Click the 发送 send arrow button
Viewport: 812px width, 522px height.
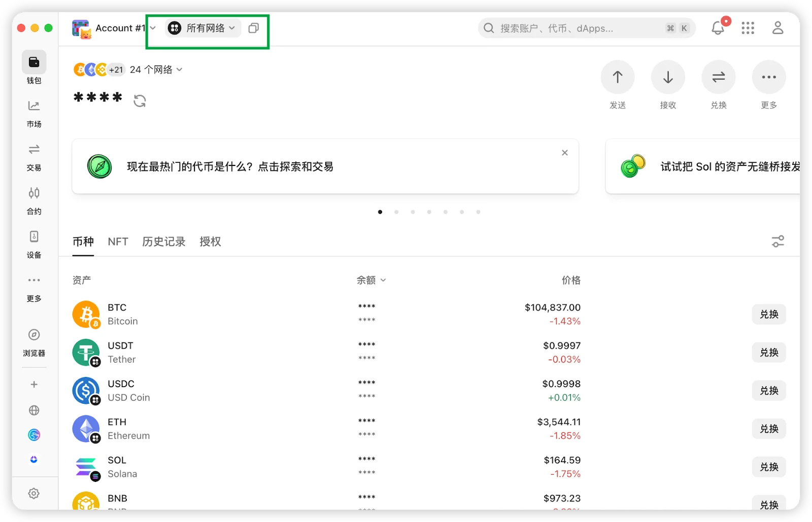pyautogui.click(x=617, y=77)
